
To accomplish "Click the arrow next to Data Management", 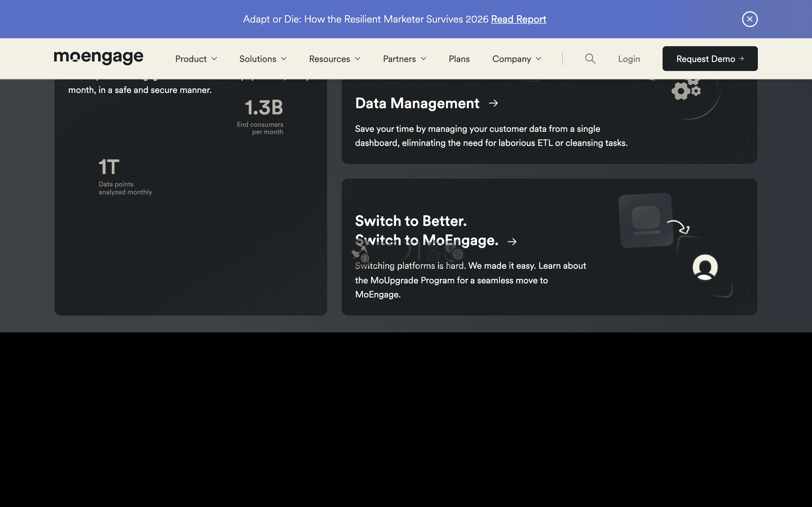I will click(x=493, y=103).
